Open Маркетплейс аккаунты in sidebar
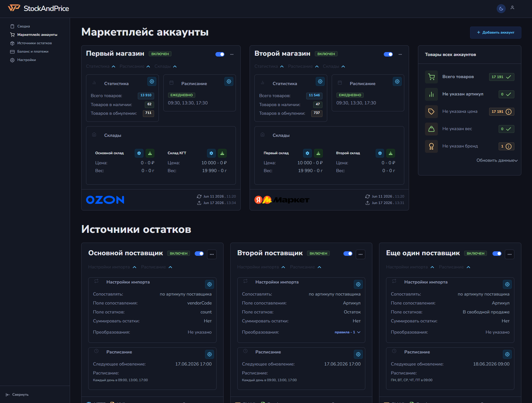This screenshot has height=403, width=532. 34,35
